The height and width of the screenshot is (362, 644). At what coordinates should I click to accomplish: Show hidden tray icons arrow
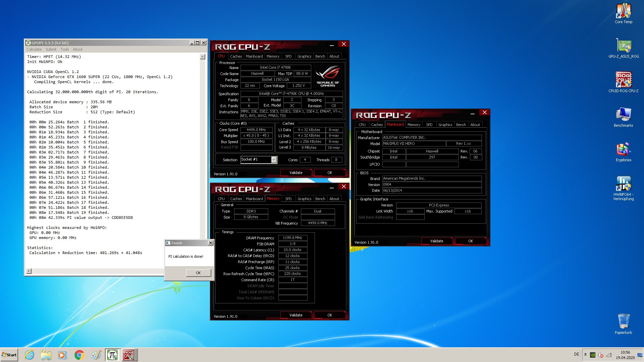(x=585, y=355)
